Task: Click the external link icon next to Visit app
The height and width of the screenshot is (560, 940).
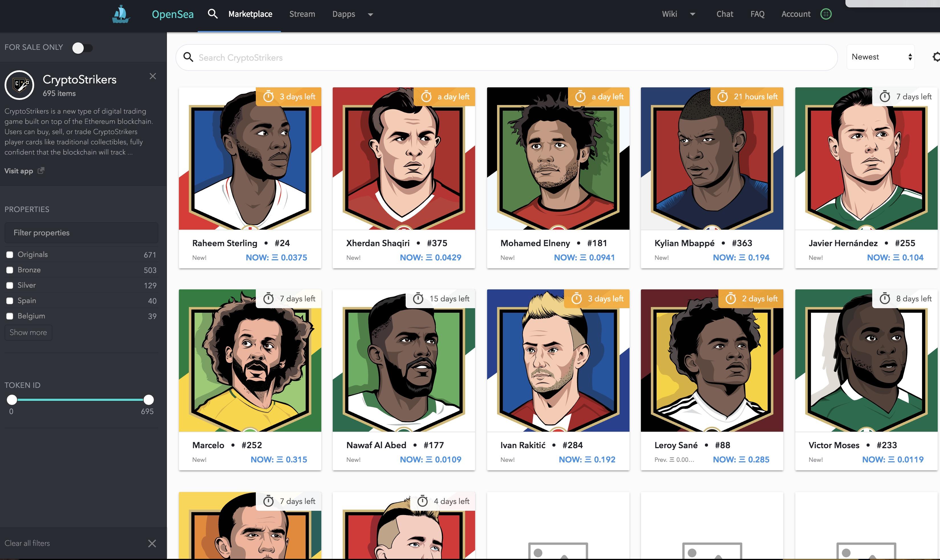Action: [x=41, y=170]
